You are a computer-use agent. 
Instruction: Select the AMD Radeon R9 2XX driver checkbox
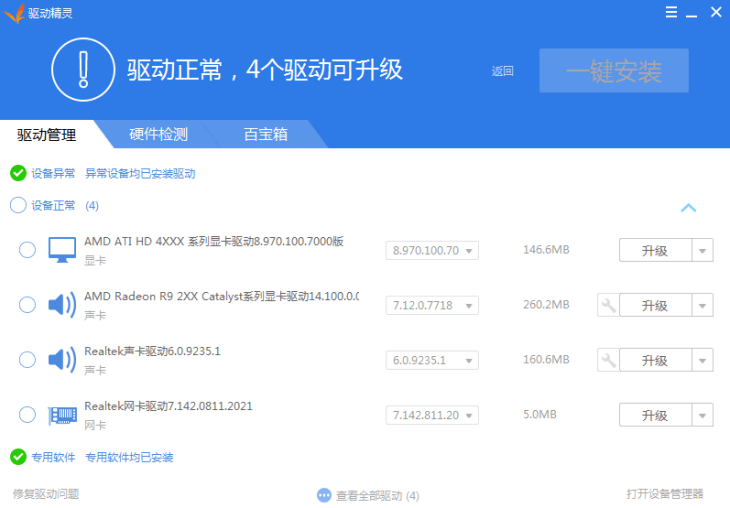27,305
